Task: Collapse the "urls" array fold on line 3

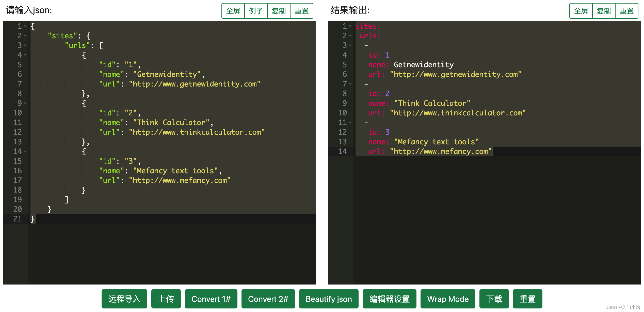Action: [25, 45]
